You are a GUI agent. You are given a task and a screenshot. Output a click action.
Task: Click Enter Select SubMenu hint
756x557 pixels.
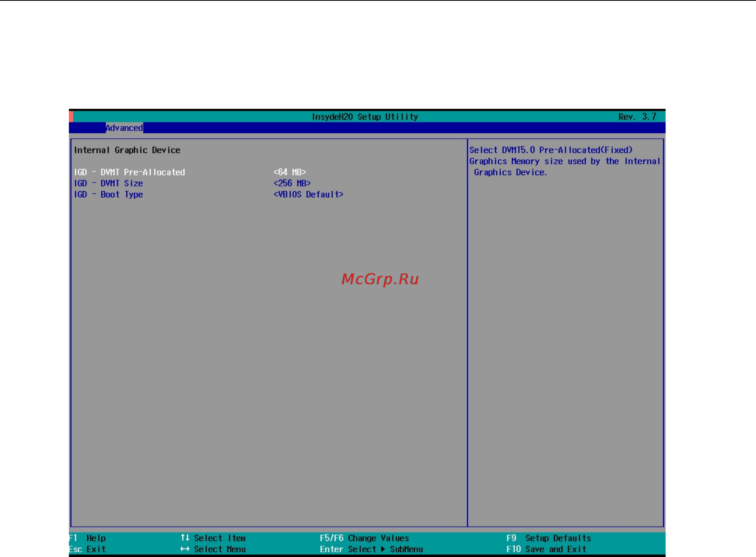tap(371, 549)
